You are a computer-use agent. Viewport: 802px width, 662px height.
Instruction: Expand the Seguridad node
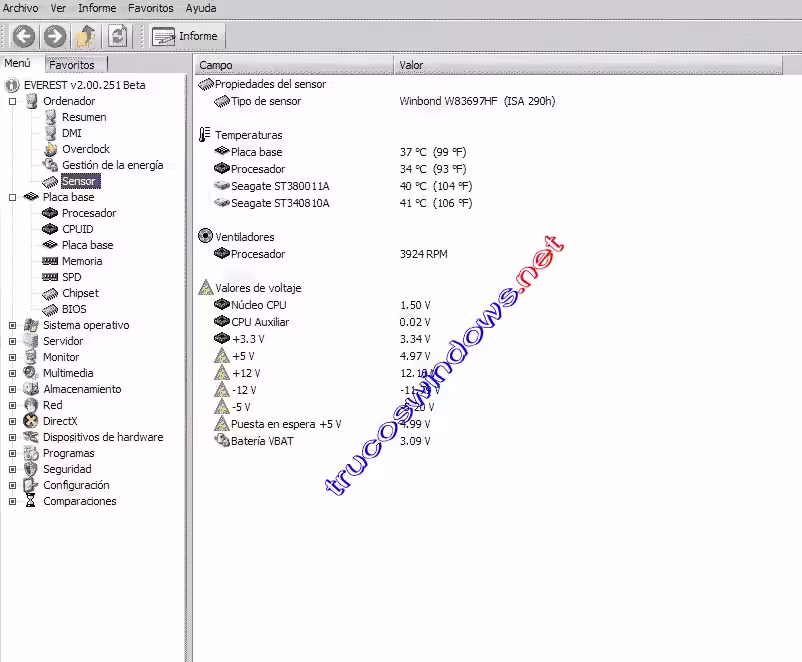click(12, 470)
